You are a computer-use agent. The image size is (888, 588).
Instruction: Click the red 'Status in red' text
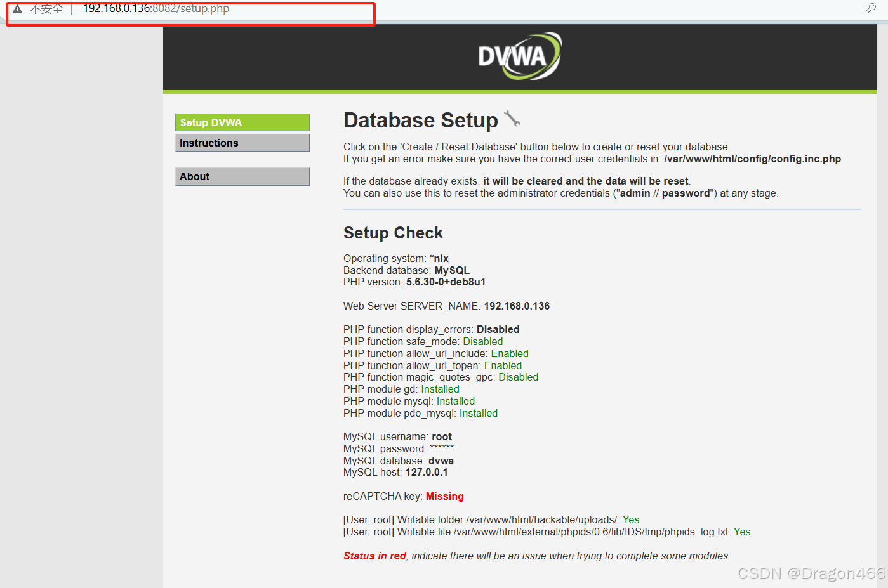(x=374, y=556)
